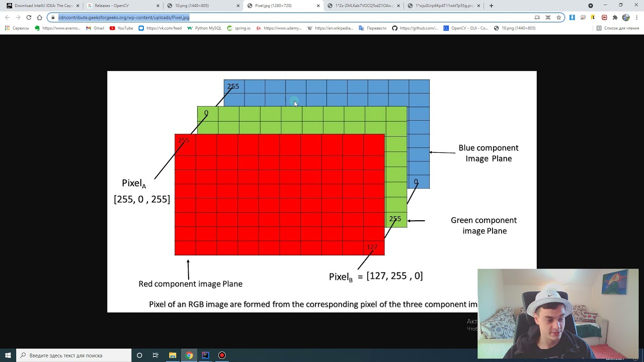
Task: Close the Releases - OpenCV tab
Action: pos(158,6)
